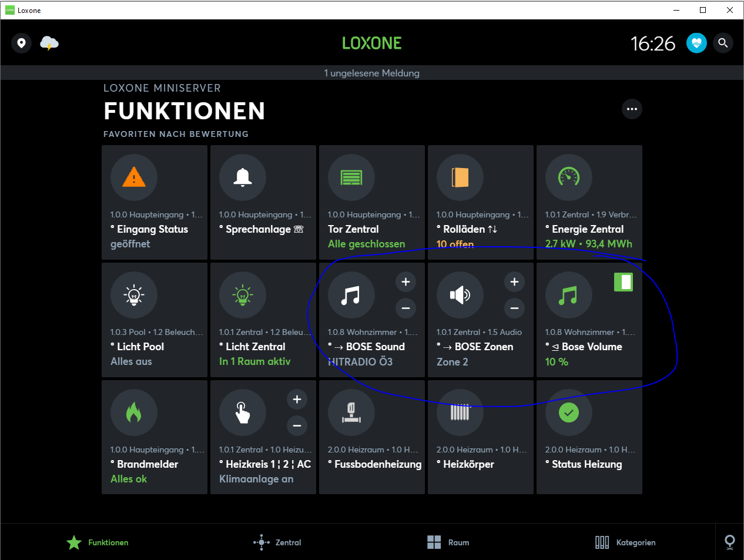Screen dimensions: 744x560
Task: Select the 'Klimaanlage an' status text
Action: [257, 479]
